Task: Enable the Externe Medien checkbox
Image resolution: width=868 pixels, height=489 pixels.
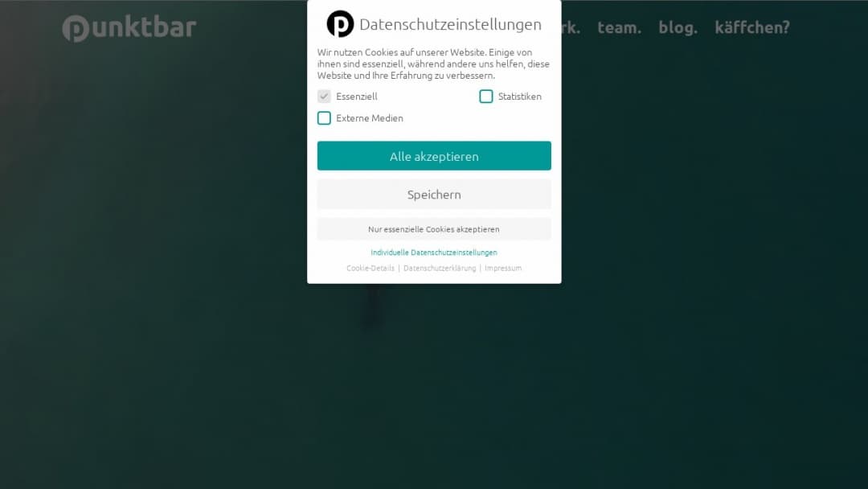Action: [x=324, y=117]
